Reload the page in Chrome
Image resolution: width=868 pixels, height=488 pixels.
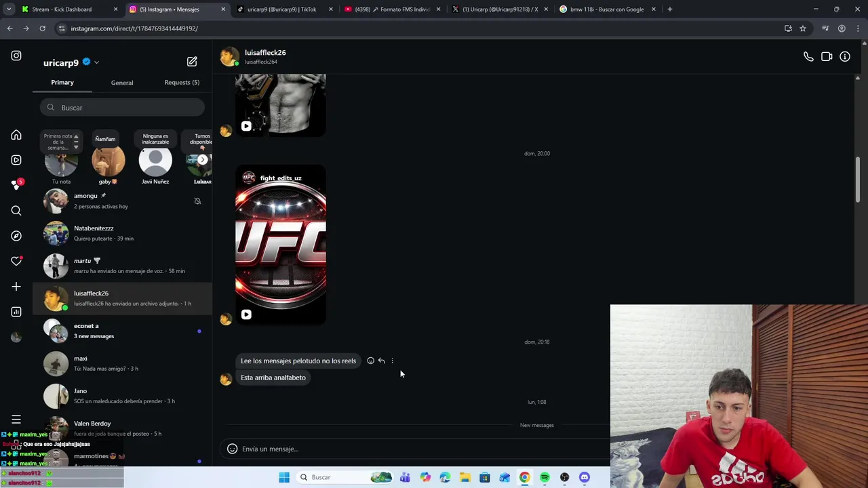click(x=42, y=28)
